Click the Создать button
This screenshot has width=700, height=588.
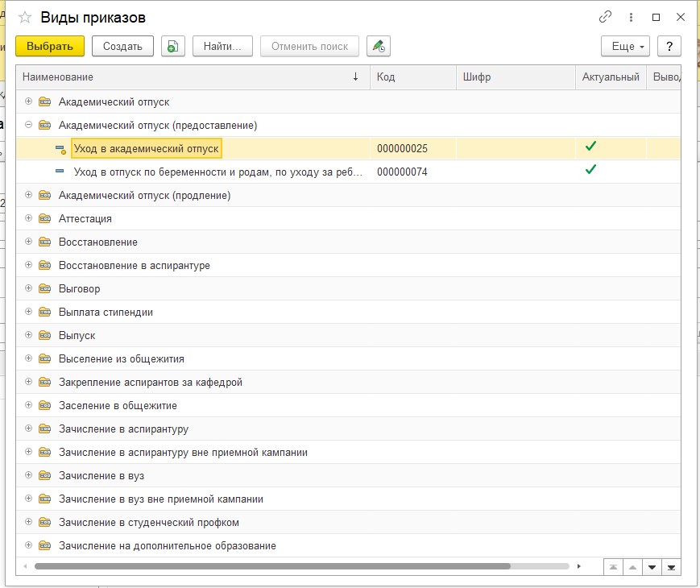click(122, 46)
